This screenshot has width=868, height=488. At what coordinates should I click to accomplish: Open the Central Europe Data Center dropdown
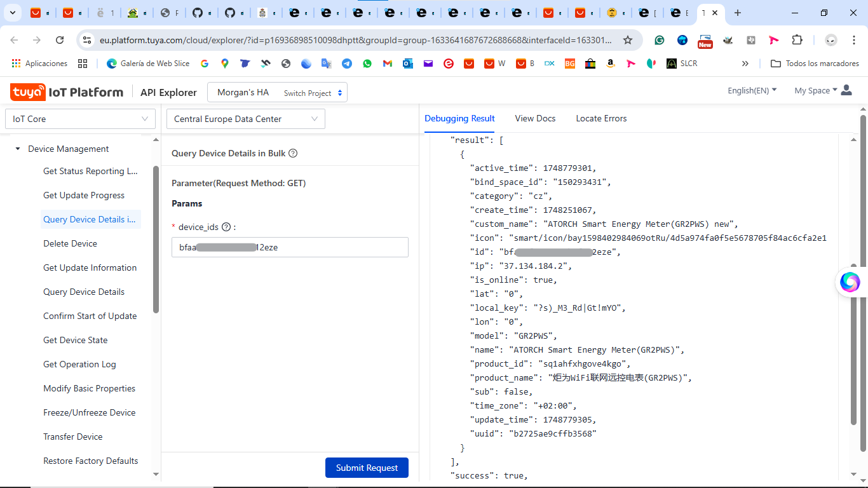(245, 119)
